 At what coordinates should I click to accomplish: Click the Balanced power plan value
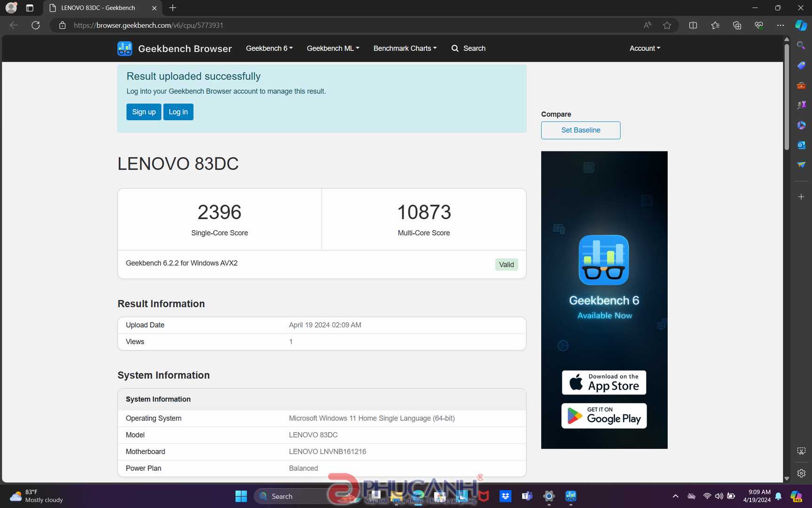tap(304, 468)
